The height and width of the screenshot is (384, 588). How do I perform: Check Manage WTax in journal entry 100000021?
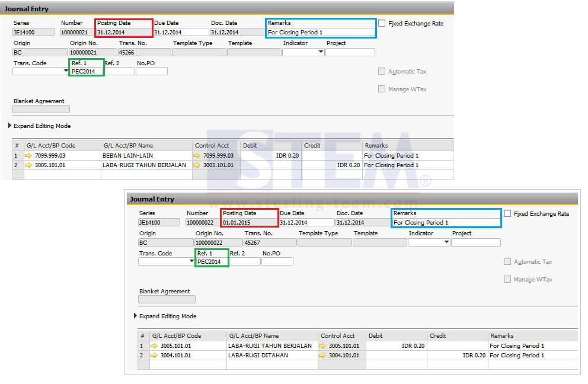pyautogui.click(x=382, y=89)
